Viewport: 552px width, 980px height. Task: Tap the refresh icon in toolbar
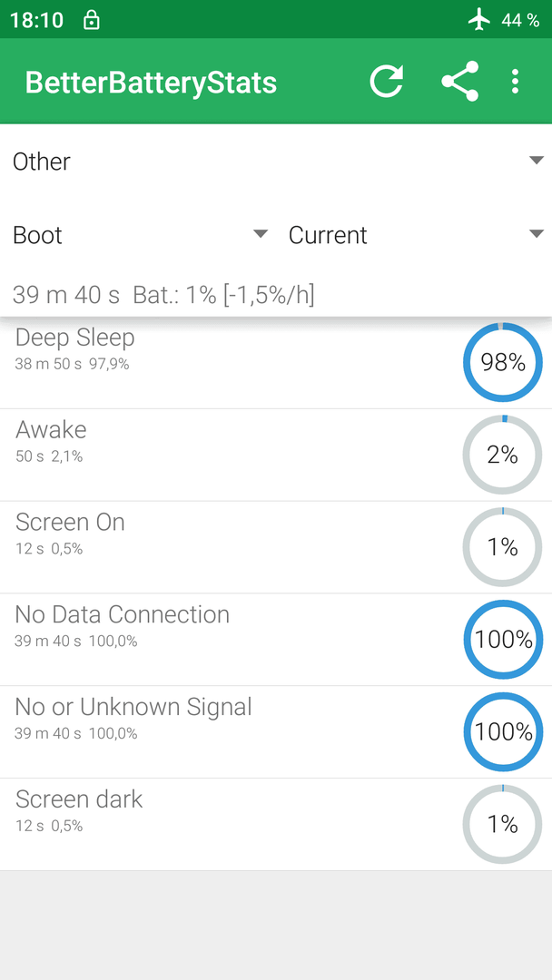tap(387, 82)
